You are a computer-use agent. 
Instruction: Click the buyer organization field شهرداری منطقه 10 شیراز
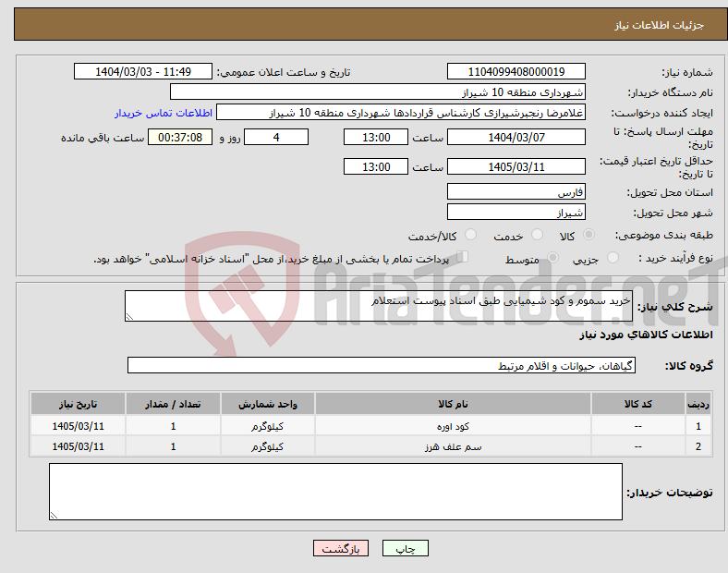click(x=378, y=91)
